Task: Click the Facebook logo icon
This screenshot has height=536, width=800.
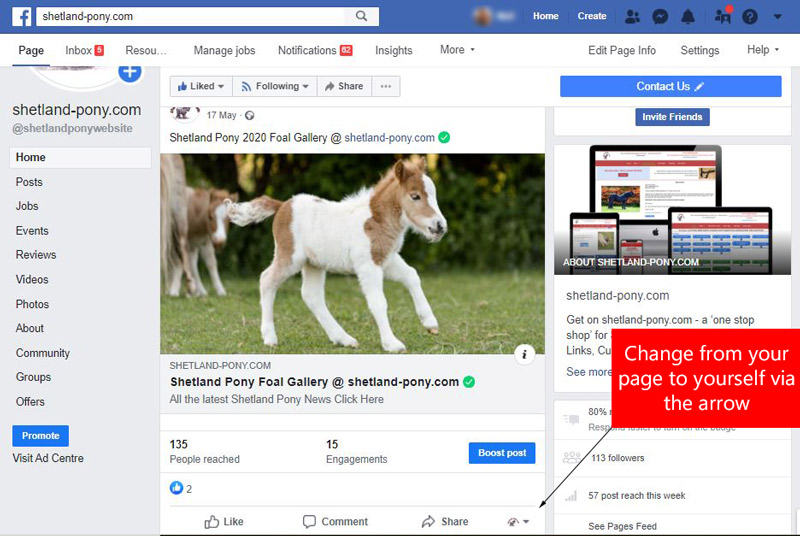Action: (21, 16)
